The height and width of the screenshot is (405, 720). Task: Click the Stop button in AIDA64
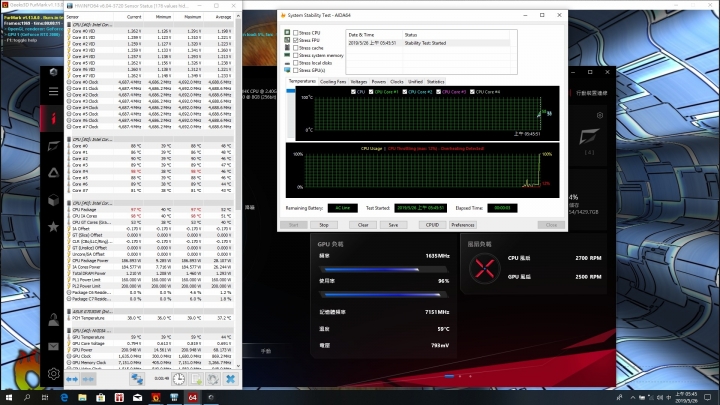pyautogui.click(x=324, y=225)
